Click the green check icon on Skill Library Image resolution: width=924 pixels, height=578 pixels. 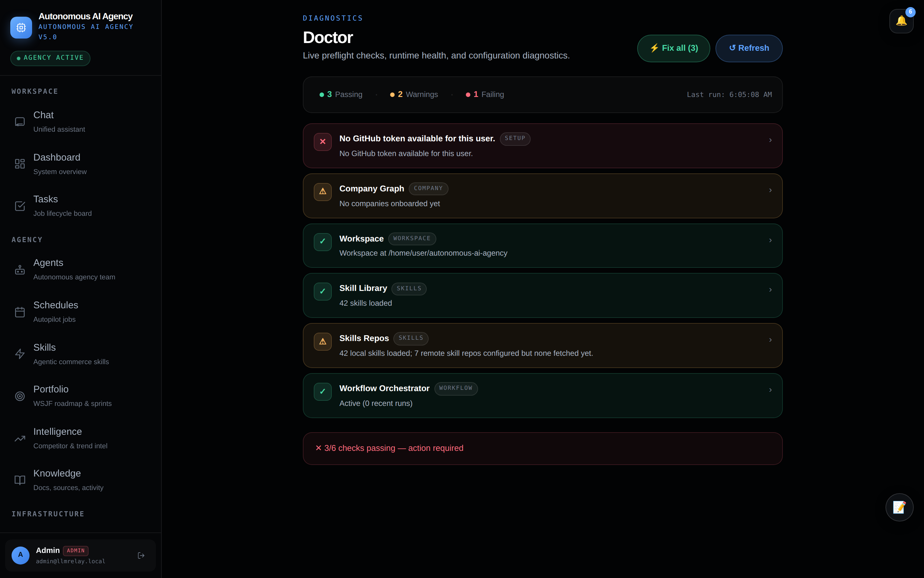point(323,292)
